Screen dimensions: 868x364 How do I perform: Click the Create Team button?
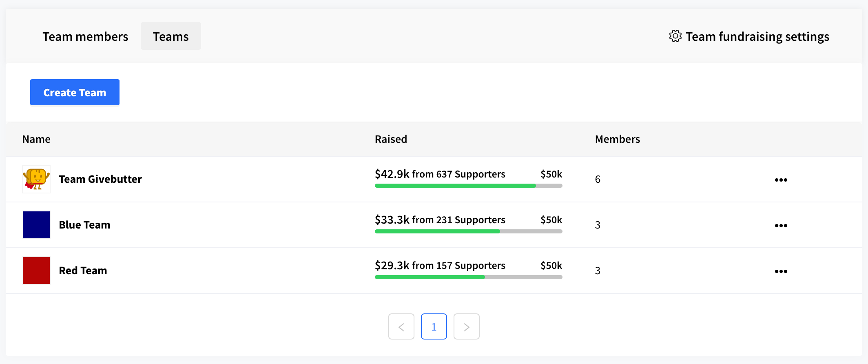(x=75, y=92)
